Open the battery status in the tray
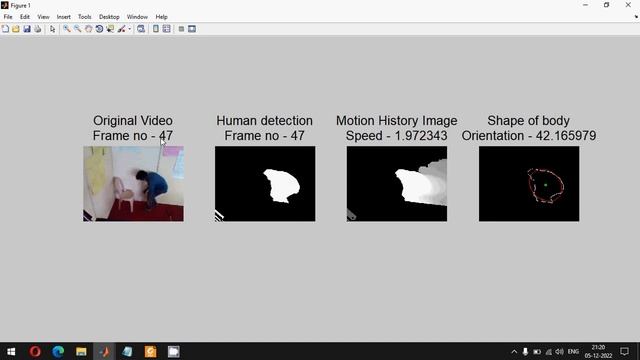 coord(537,351)
